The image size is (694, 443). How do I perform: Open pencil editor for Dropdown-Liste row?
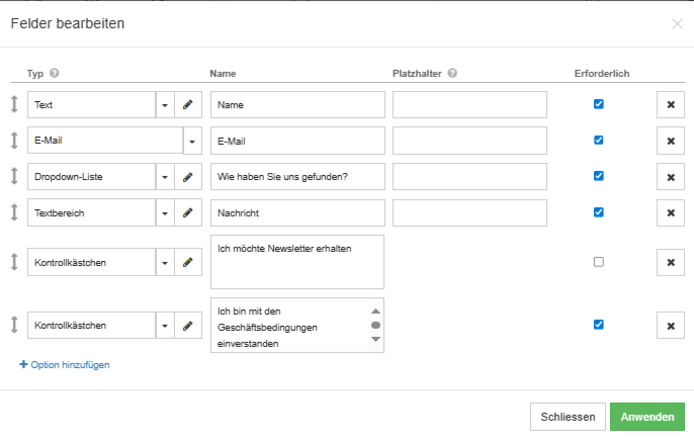tap(188, 177)
